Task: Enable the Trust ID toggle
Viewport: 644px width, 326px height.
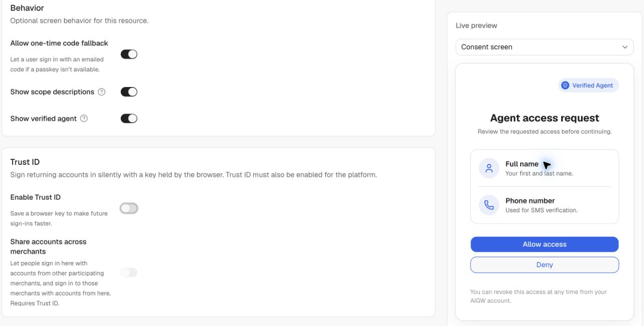Action: click(129, 208)
